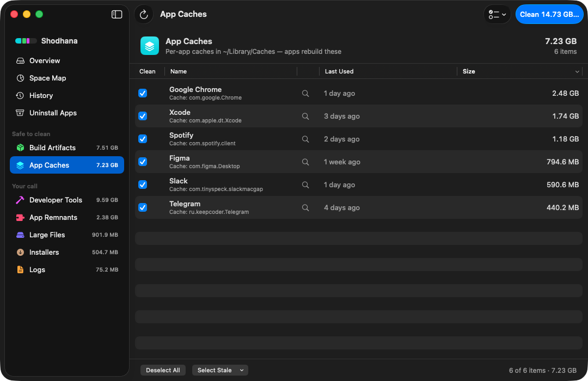Sort by the Name column header
Screen dimensions: 588x381
point(179,71)
